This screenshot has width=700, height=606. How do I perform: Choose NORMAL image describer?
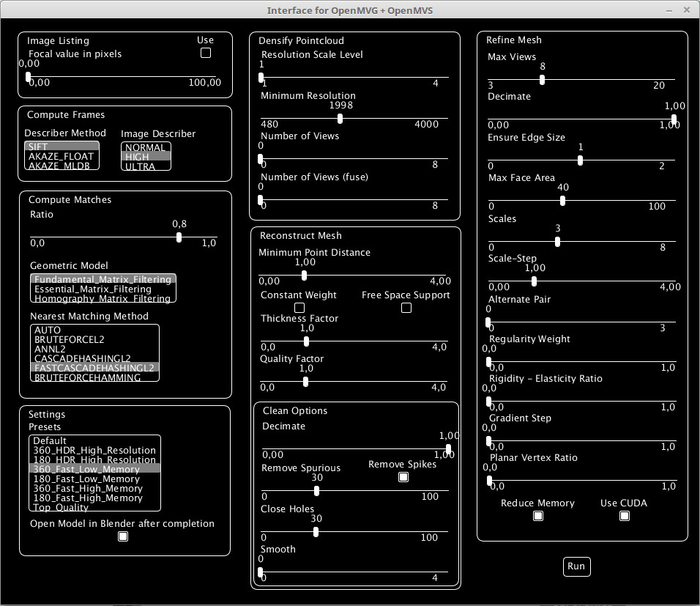coord(145,147)
